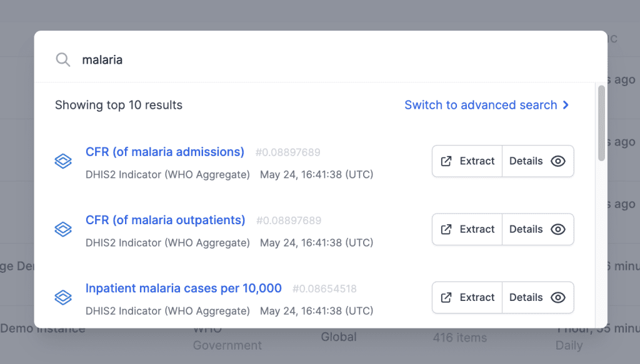
Task: Extract Inpatient malaria cases indicator
Action: (x=467, y=297)
